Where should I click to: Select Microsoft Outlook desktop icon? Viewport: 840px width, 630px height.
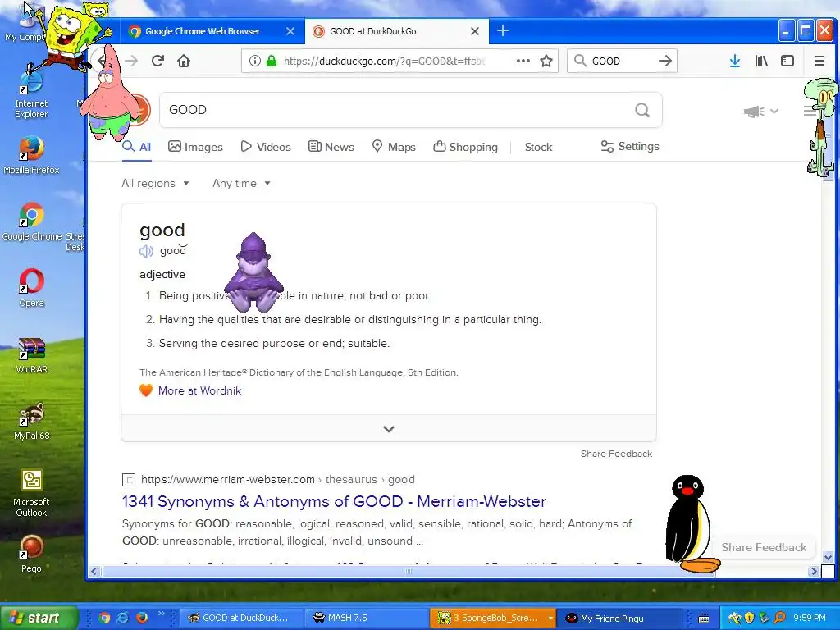pyautogui.click(x=31, y=493)
